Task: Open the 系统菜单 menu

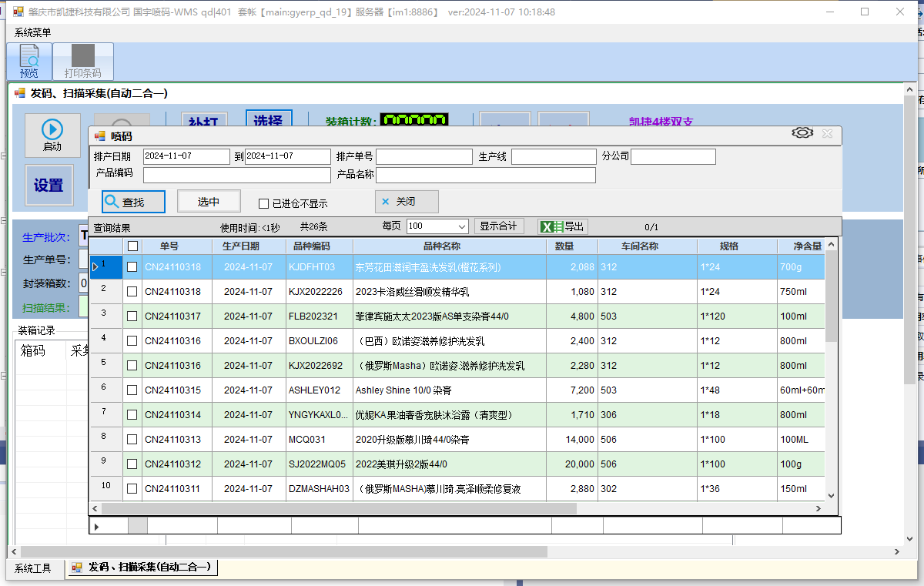Action: 33,32
